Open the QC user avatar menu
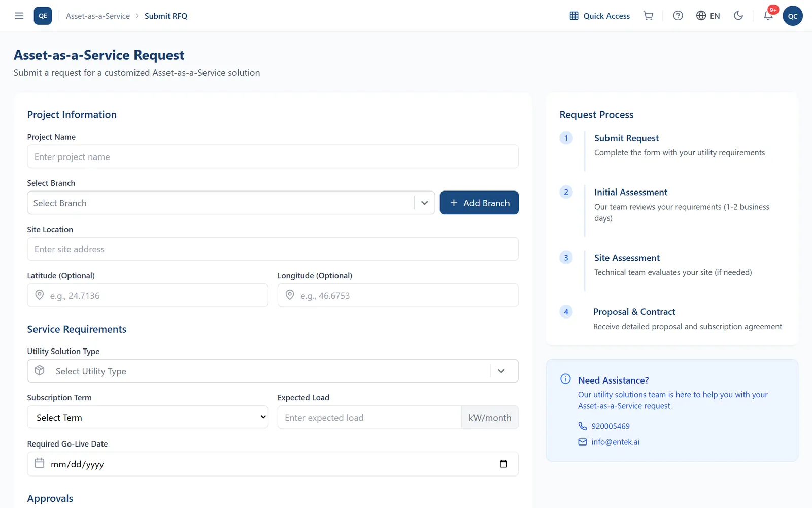 793,16
